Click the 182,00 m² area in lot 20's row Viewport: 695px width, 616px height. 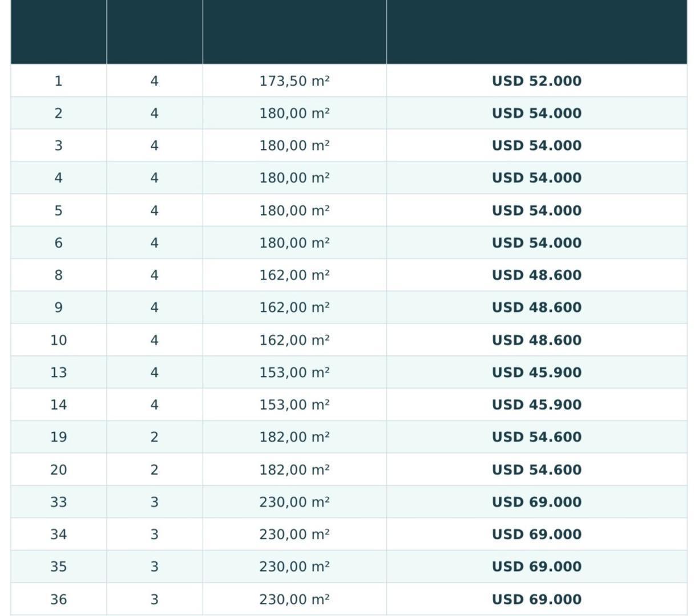pos(294,470)
